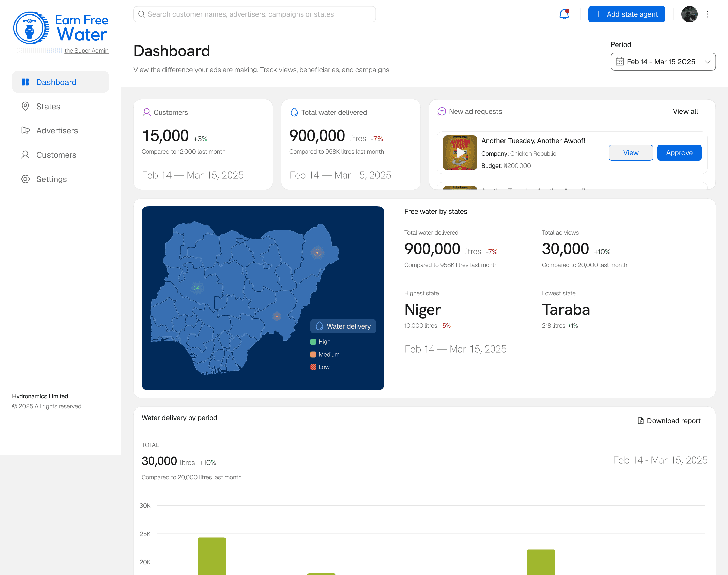Click View all ad requests link
The width and height of the screenshot is (728, 575).
tap(685, 112)
